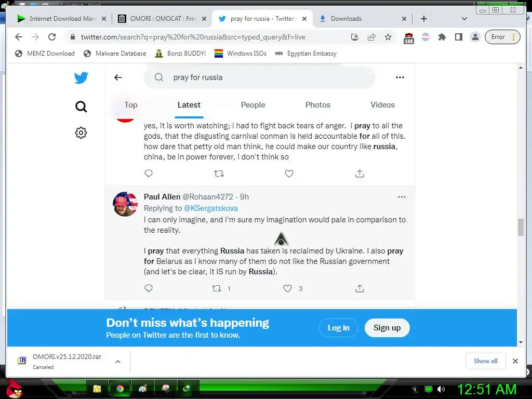
Task: Reply to the 'carnival conman' tweet
Action: tap(149, 174)
